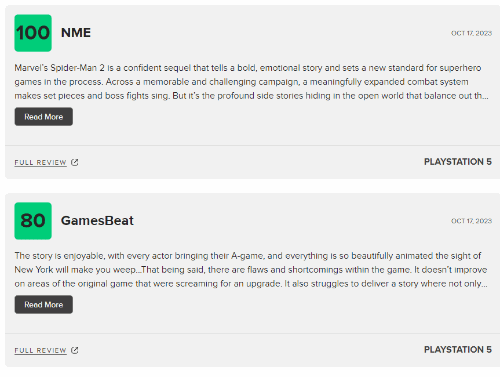Click the PlayStation 5 label on NME review
The image size is (500, 377).
(x=458, y=162)
